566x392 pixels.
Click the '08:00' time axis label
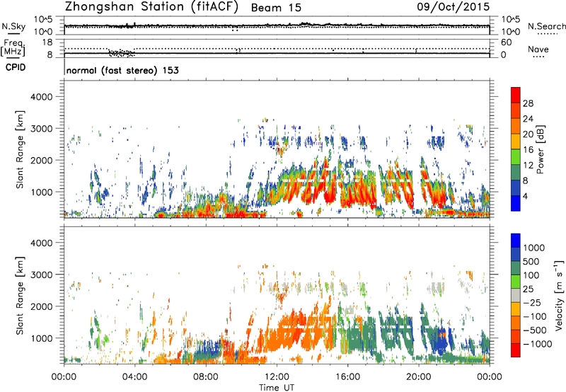coord(206,377)
